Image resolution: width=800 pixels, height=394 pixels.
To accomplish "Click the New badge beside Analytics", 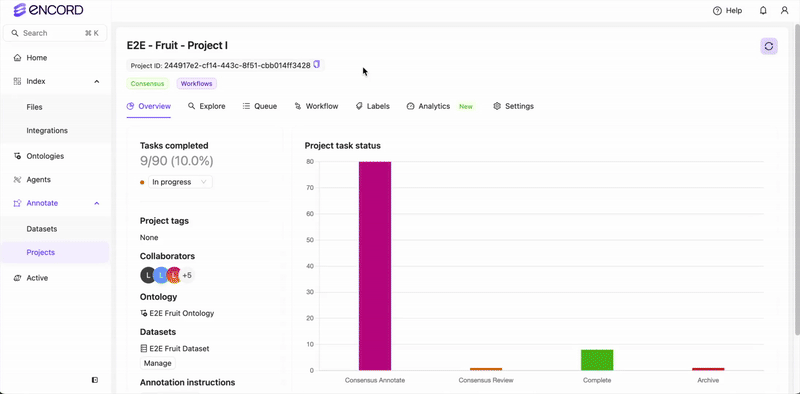I will coord(466,107).
